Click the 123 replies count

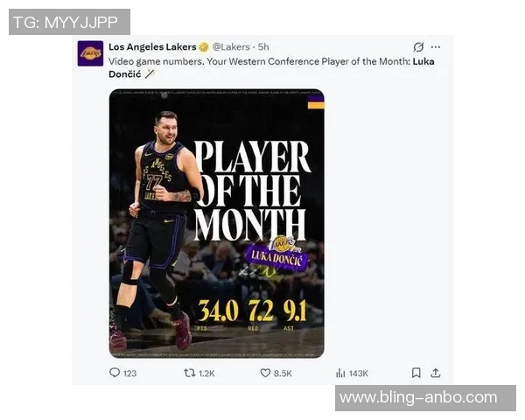[129, 374]
